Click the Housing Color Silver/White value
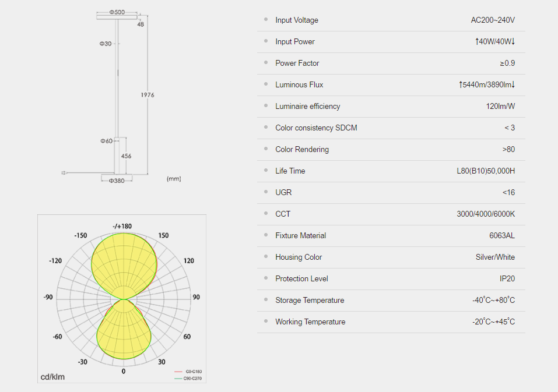This screenshot has height=392, width=558. pyautogui.click(x=495, y=257)
